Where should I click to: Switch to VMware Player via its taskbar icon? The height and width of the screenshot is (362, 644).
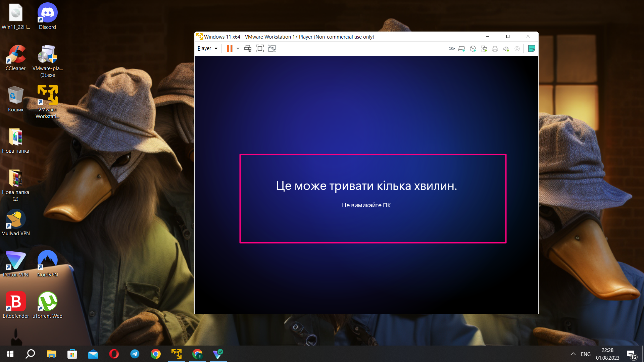(177, 354)
